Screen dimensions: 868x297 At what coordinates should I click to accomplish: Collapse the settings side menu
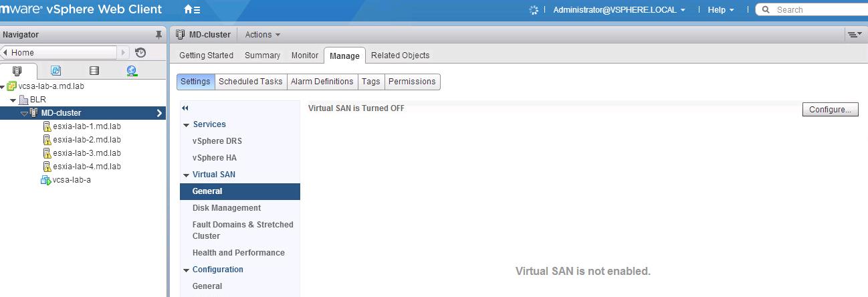click(185, 108)
